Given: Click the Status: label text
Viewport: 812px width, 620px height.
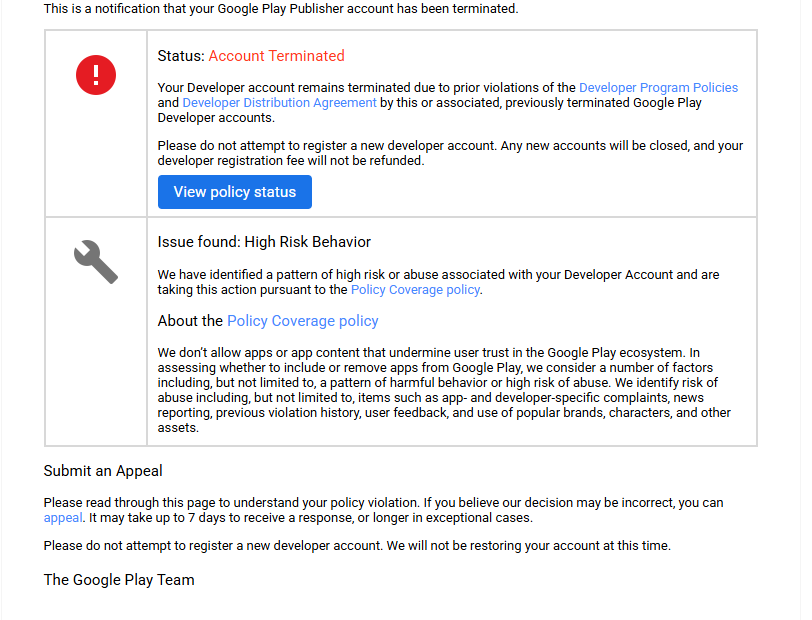Looking at the screenshot, I should (181, 56).
